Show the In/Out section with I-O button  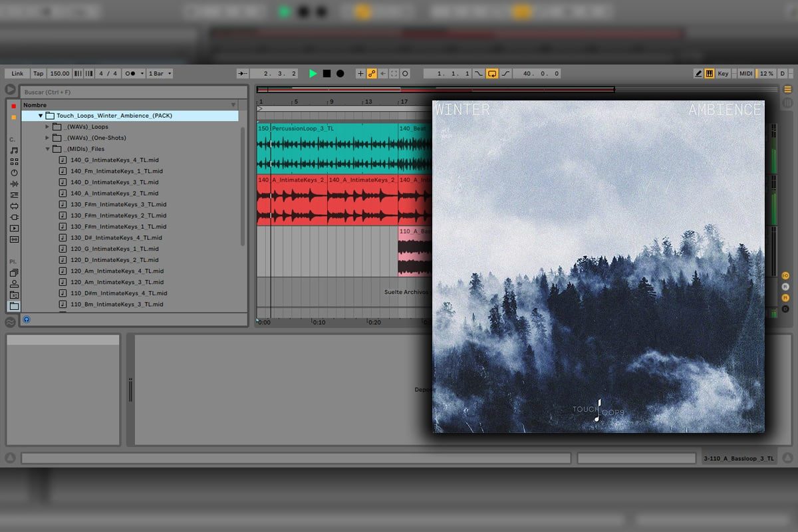point(785,275)
